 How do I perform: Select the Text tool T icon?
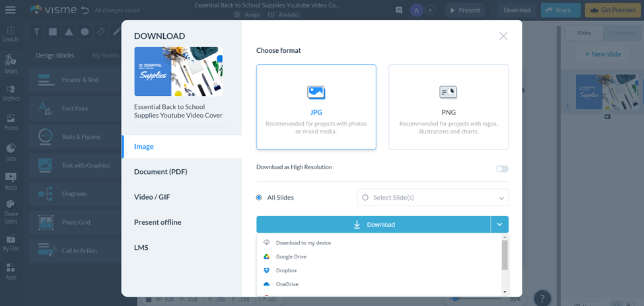click(36, 32)
